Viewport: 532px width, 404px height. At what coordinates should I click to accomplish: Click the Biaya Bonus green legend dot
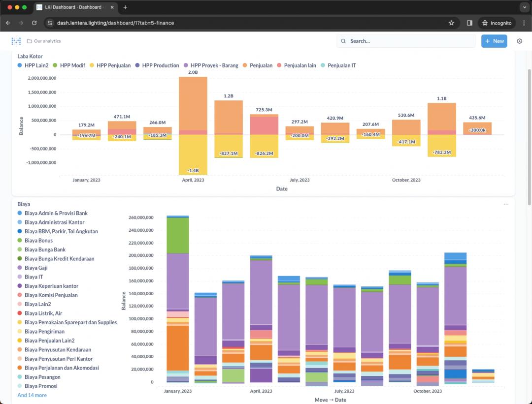point(20,241)
